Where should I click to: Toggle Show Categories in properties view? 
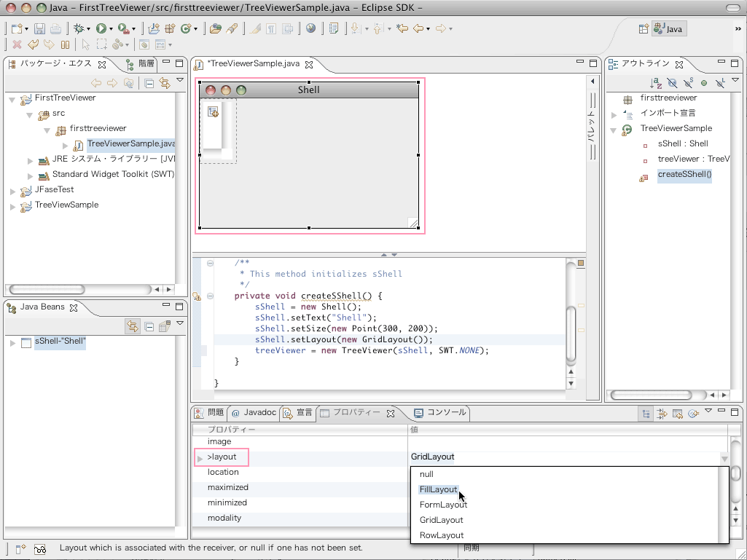646,414
